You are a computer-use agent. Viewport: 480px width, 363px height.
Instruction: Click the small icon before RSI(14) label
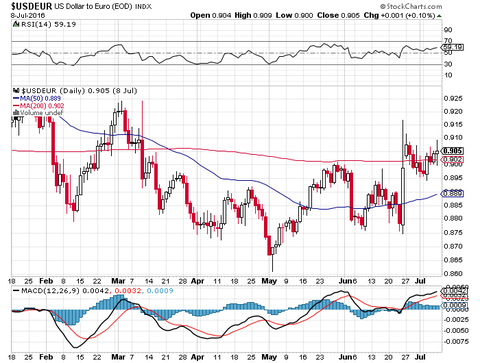(16, 24)
